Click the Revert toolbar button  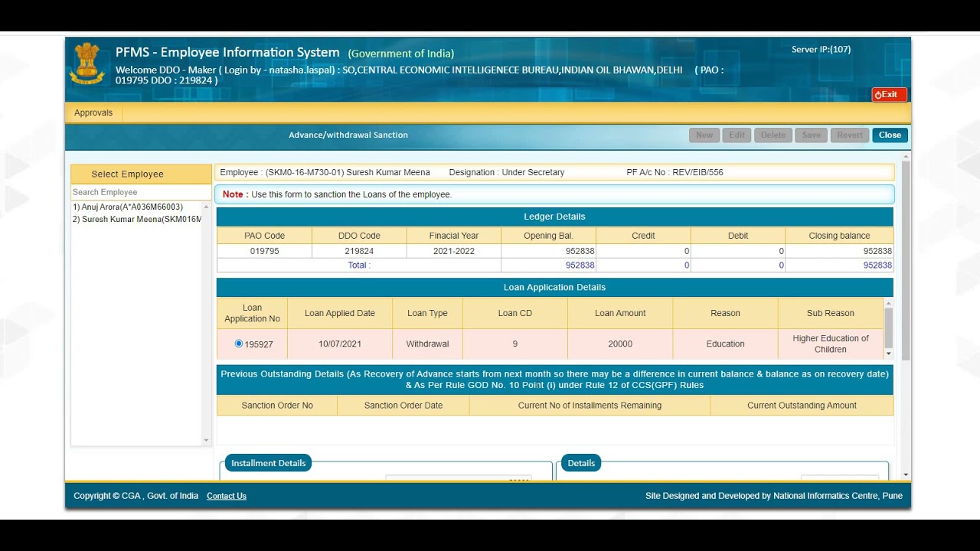tap(850, 135)
